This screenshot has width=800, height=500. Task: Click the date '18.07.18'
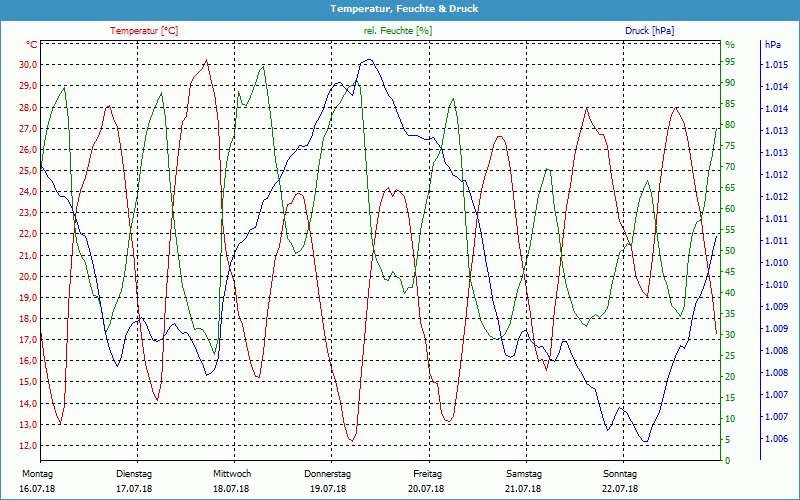(231, 489)
